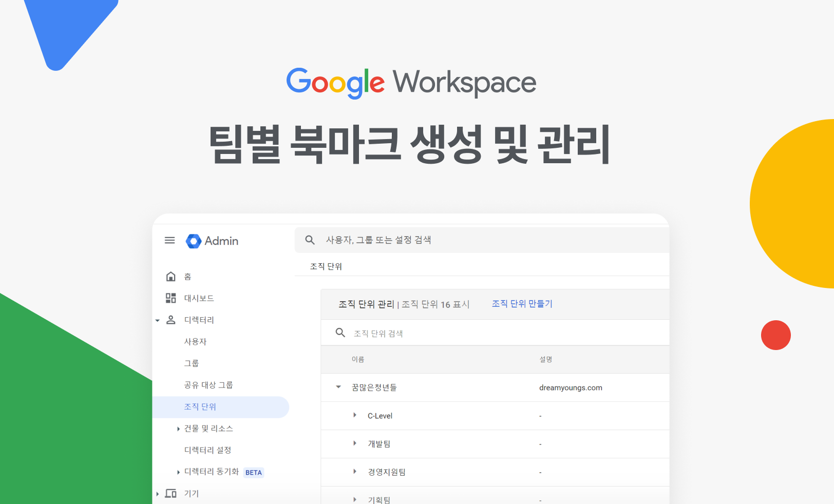The image size is (834, 504).
Task: Click the 이름 column header
Action: [x=357, y=359]
